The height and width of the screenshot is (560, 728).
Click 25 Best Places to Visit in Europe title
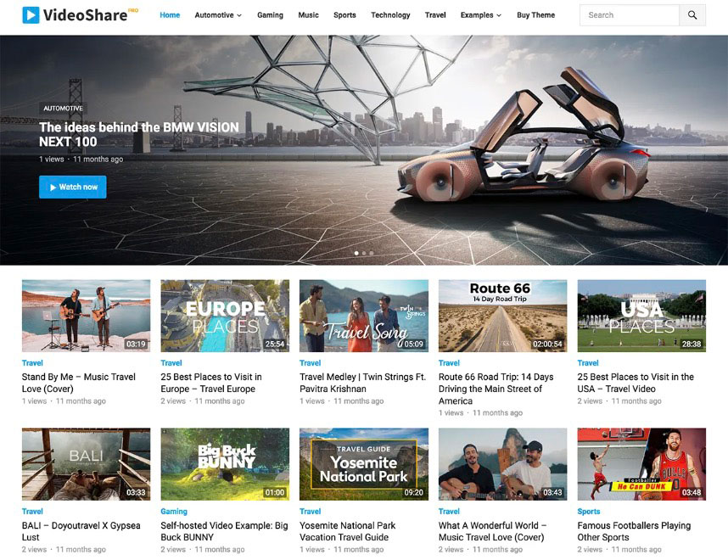[211, 383]
